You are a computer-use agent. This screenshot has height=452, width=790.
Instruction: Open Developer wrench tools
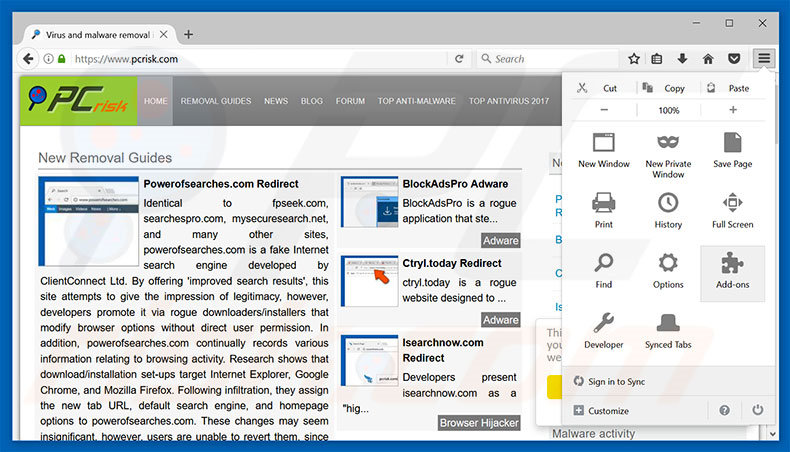(x=604, y=331)
